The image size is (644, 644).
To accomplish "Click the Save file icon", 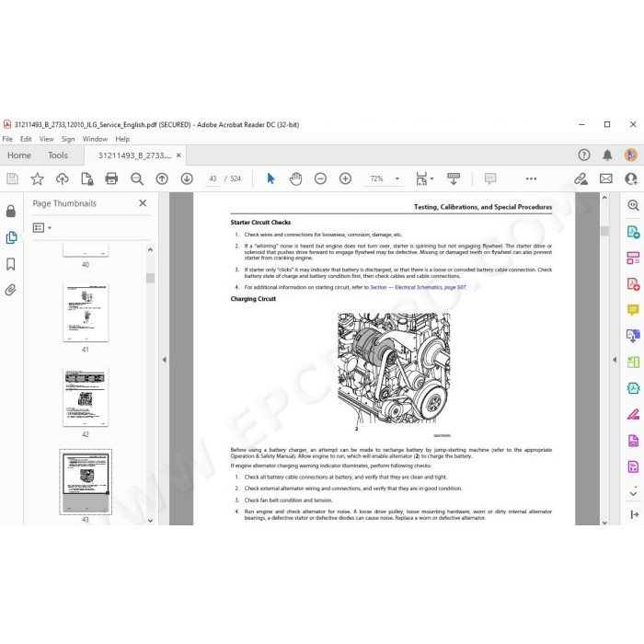I will coord(12,178).
